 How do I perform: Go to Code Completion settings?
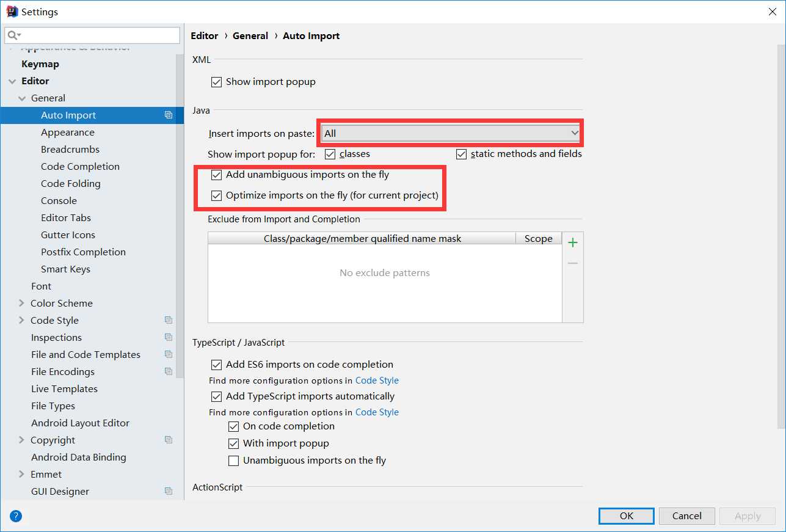pyautogui.click(x=80, y=166)
